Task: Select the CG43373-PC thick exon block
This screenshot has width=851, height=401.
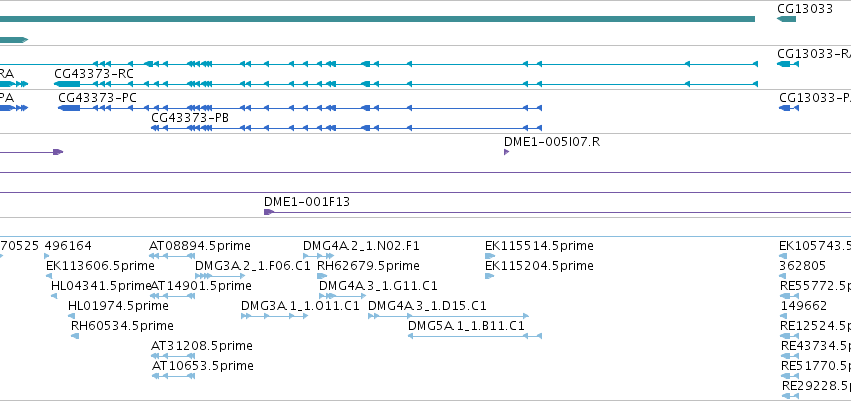Action: 69,108
